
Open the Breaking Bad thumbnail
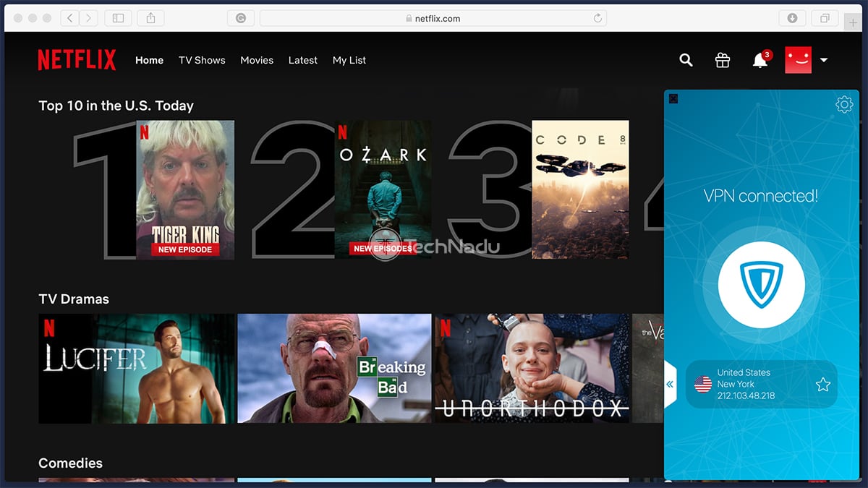(x=334, y=369)
